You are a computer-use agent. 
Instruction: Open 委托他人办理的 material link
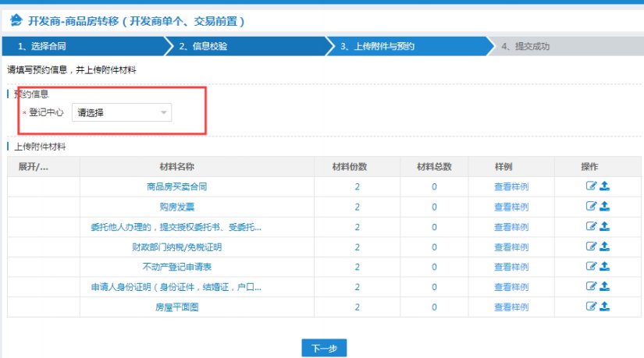[176, 227]
